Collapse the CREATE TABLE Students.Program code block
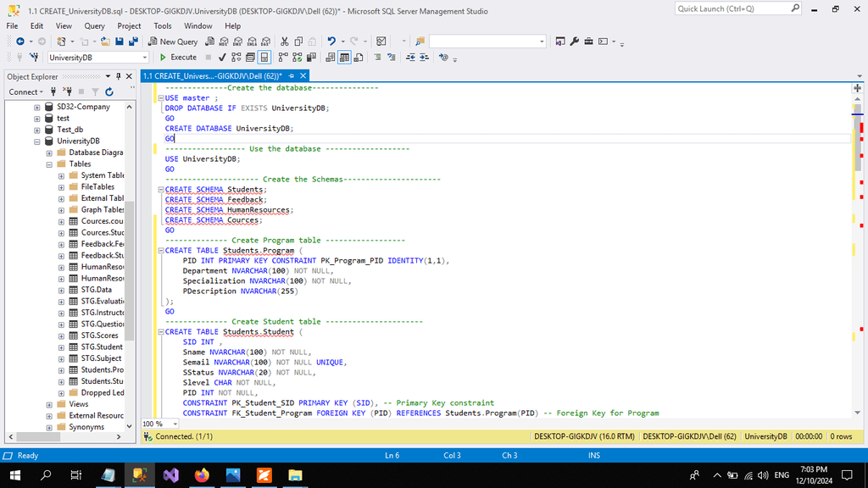The height and width of the screenshot is (488, 868). click(x=161, y=251)
